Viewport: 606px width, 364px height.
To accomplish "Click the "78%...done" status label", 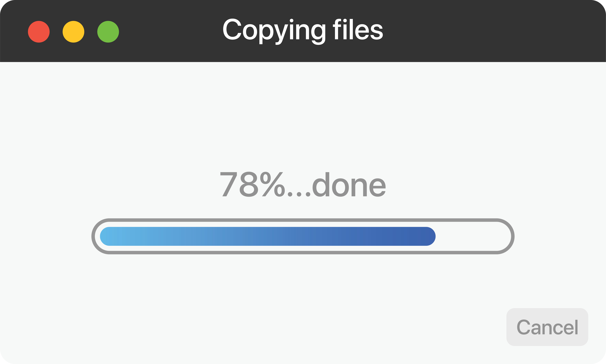I will point(303,184).
